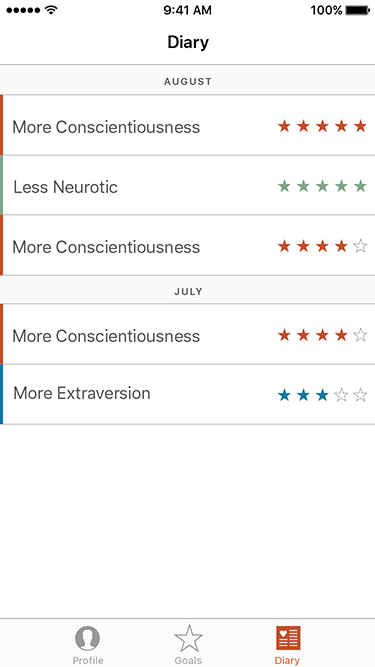Screen dimensions: 375x667
Task: Tap empty fourth star on More Extraversion
Action: (341, 395)
